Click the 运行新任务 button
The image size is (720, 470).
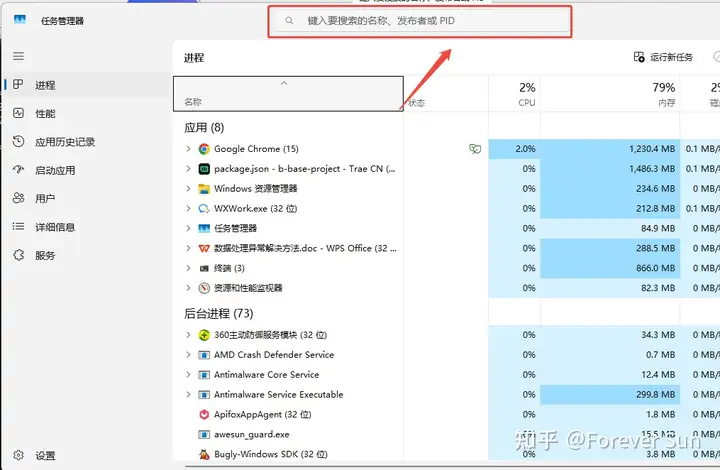663,57
